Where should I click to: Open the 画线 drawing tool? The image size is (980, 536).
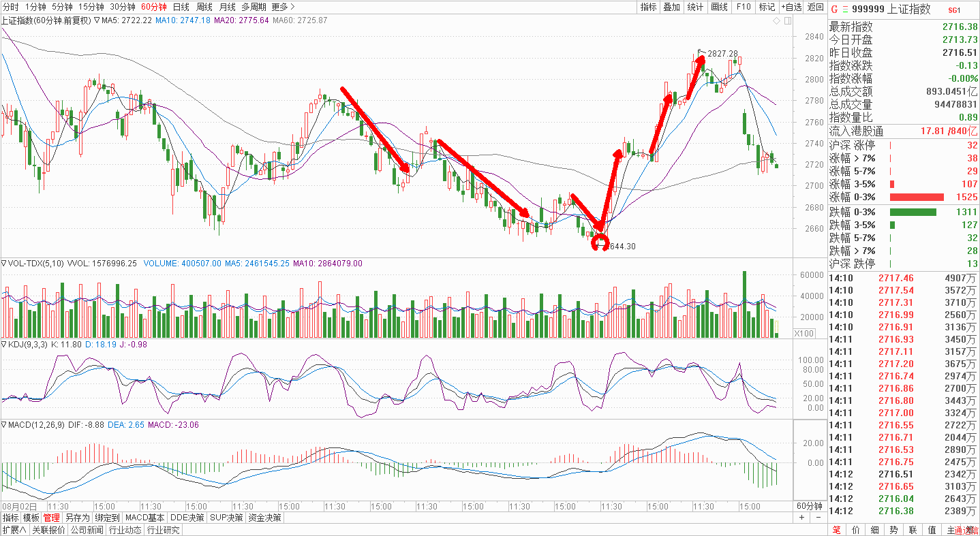719,7
